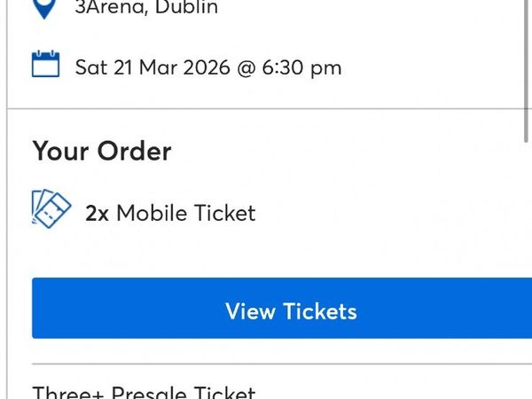
Task: Click the word Tickets on the blue button
Action: click(x=320, y=310)
